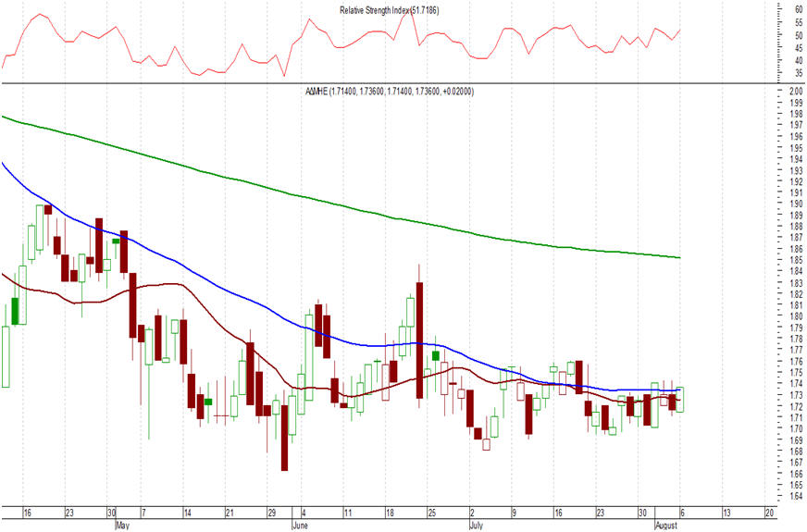Click the 1.79 price axis label
Image resolution: width=807 pixels, height=532 pixels.
point(796,328)
